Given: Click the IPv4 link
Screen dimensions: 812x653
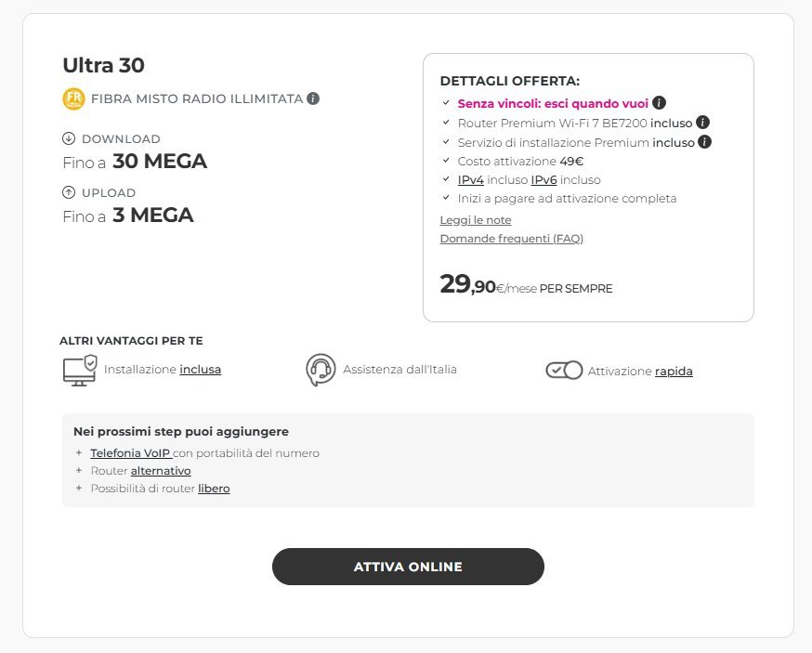Looking at the screenshot, I should pyautogui.click(x=471, y=180).
